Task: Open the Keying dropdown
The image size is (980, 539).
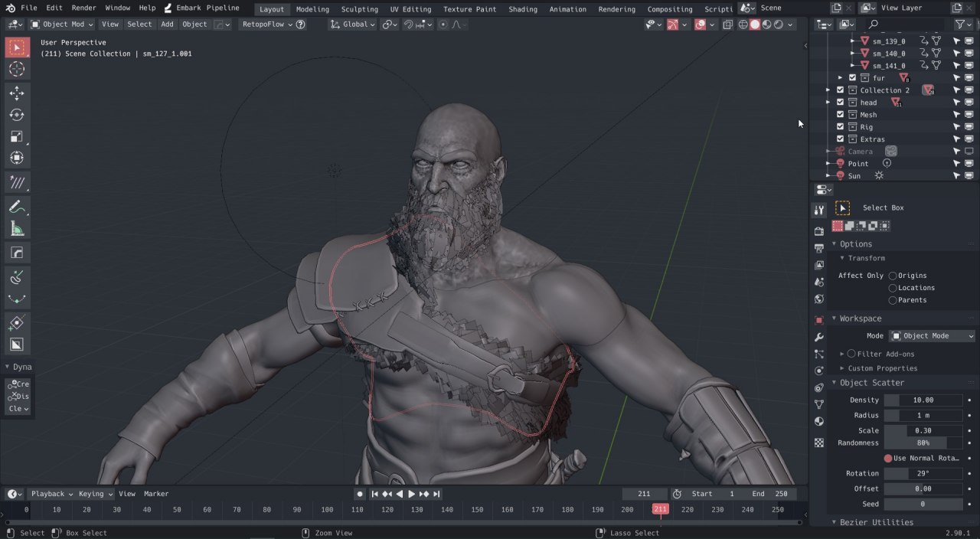Action: pyautogui.click(x=95, y=494)
